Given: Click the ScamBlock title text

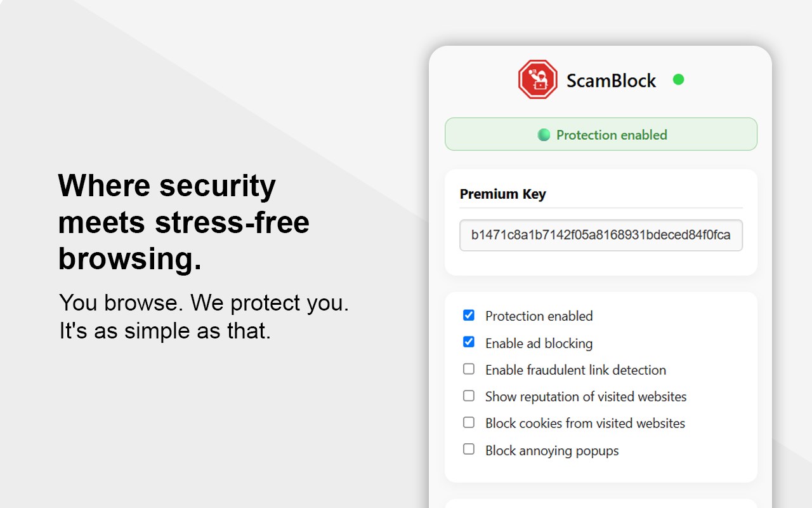Looking at the screenshot, I should (611, 81).
